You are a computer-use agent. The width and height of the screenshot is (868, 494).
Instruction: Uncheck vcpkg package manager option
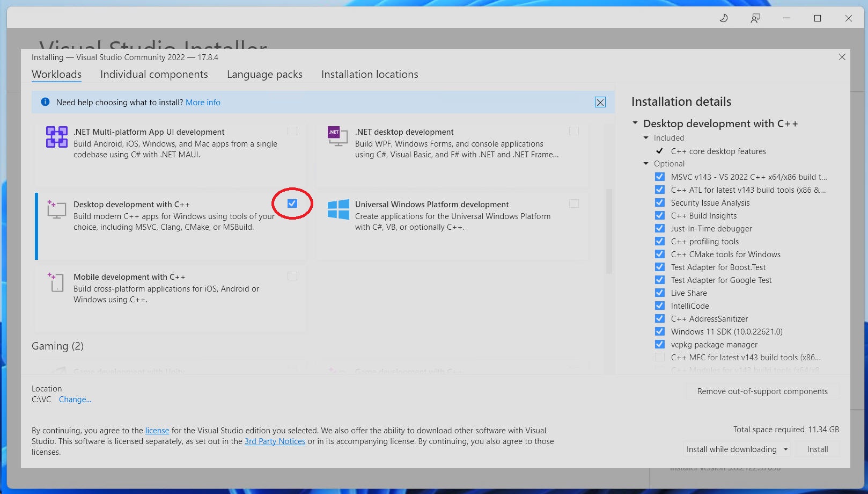[x=660, y=344]
